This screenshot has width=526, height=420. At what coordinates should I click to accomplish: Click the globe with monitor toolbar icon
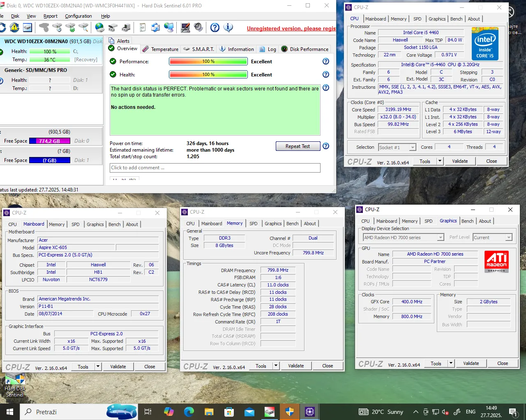pos(169,28)
